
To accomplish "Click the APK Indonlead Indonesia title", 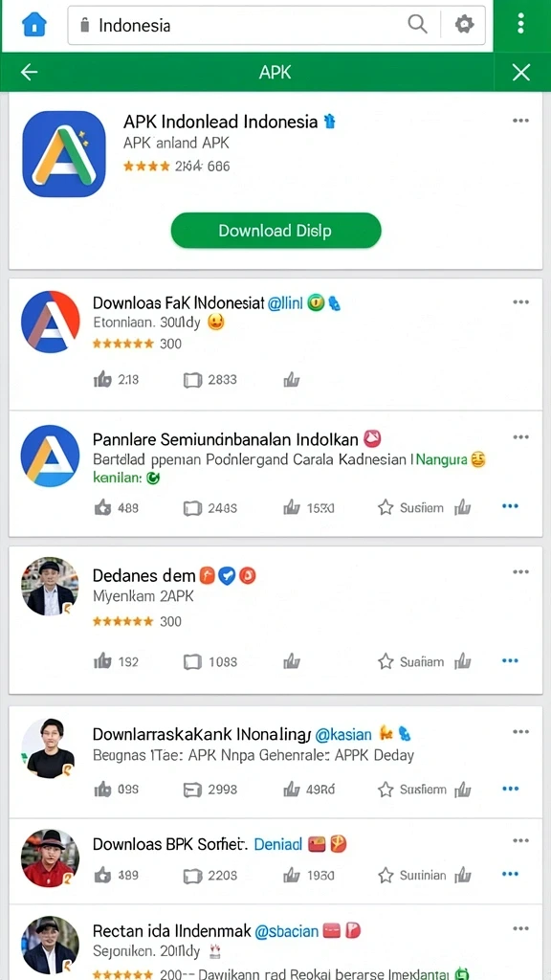I will tap(221, 122).
